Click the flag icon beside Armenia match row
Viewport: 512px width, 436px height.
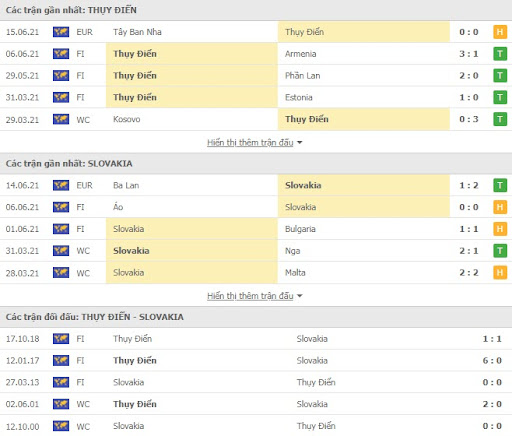tap(61, 54)
